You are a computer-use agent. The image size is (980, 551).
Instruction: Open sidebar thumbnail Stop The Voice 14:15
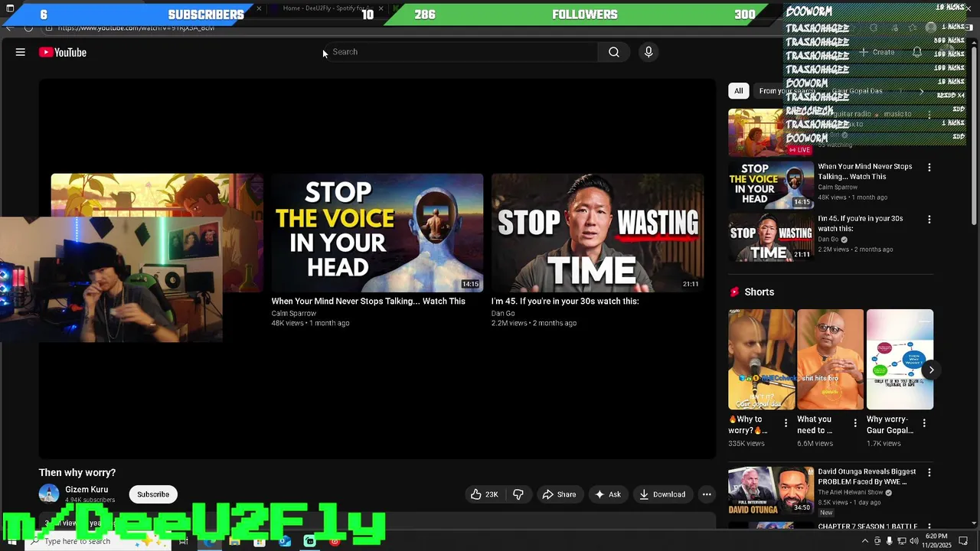[x=771, y=184]
